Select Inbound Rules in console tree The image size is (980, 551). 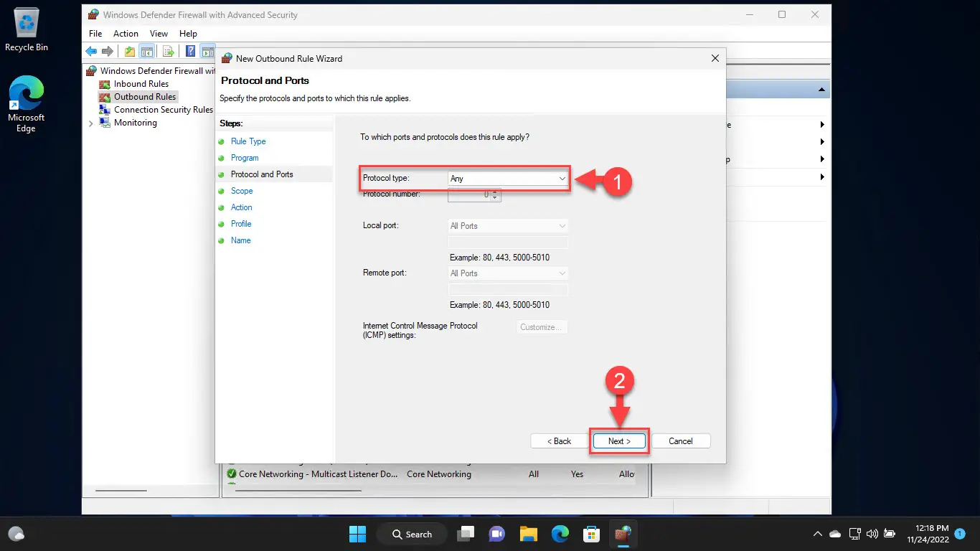click(x=141, y=84)
